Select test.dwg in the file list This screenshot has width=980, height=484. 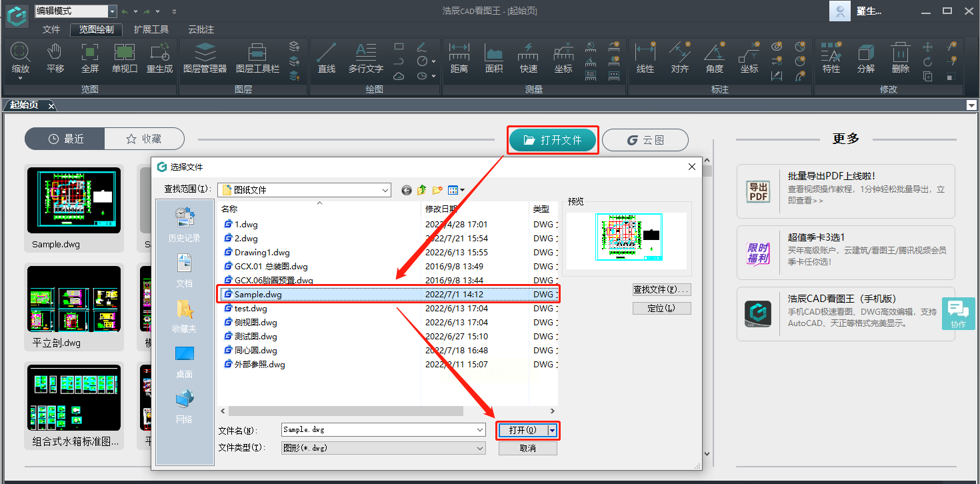251,309
